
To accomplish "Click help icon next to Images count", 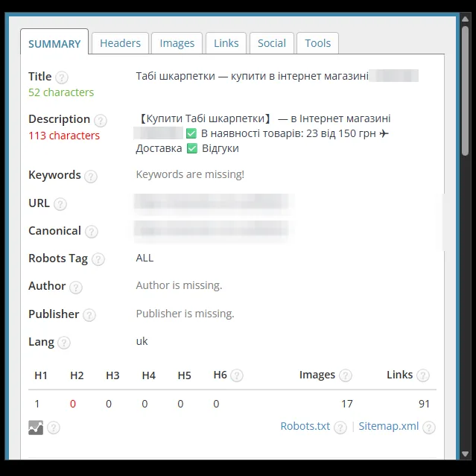I will pyautogui.click(x=346, y=375).
